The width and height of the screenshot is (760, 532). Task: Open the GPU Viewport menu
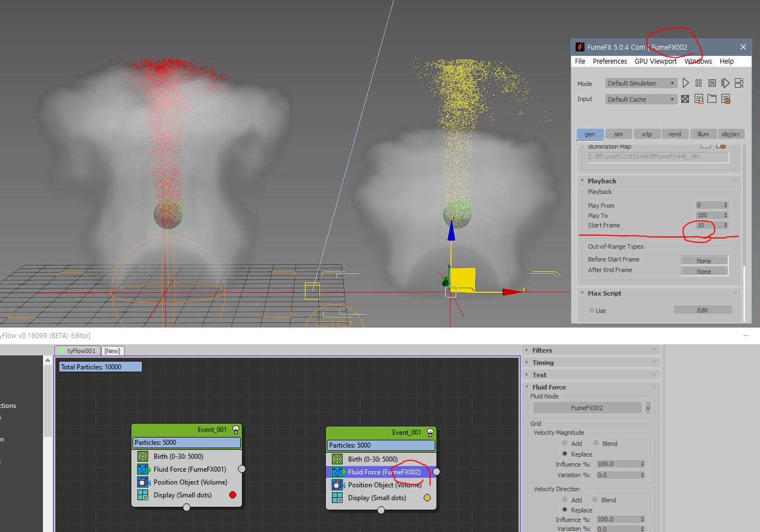(x=655, y=61)
